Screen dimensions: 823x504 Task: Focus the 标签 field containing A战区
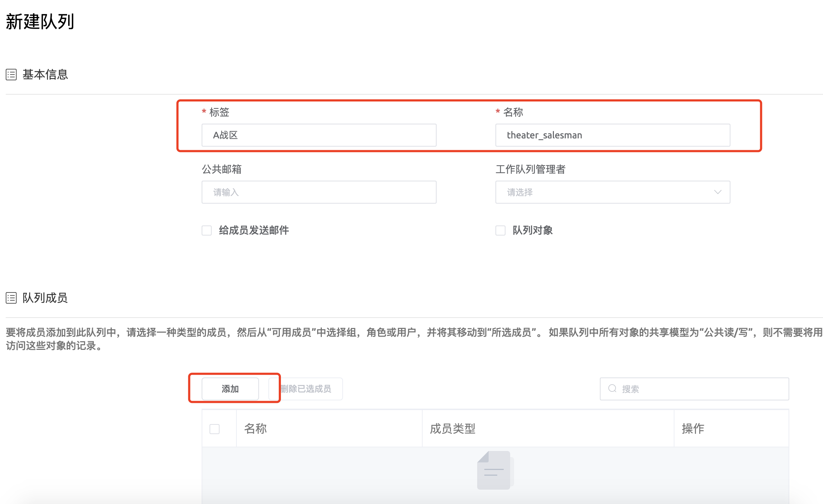coord(319,135)
